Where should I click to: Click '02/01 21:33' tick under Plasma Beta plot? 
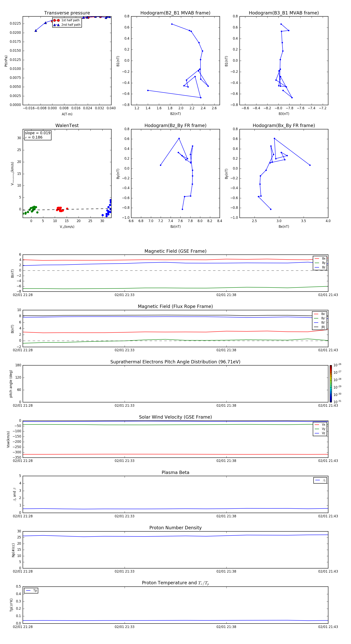click(x=124, y=516)
